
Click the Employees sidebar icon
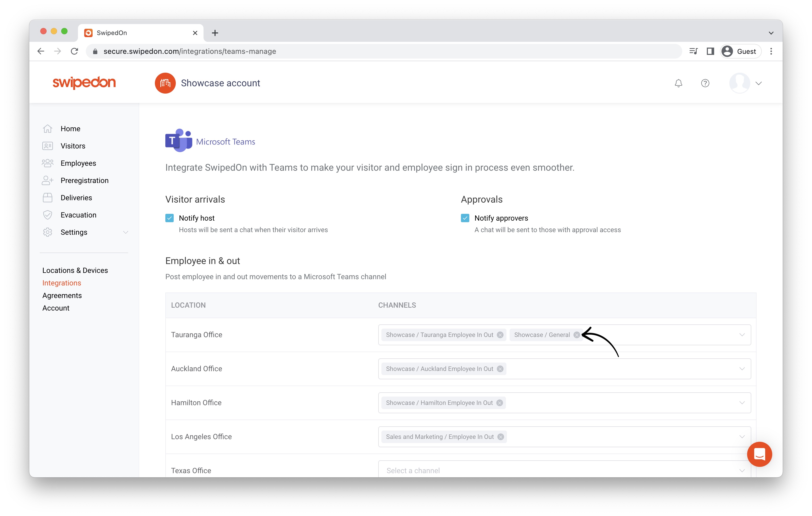click(48, 163)
